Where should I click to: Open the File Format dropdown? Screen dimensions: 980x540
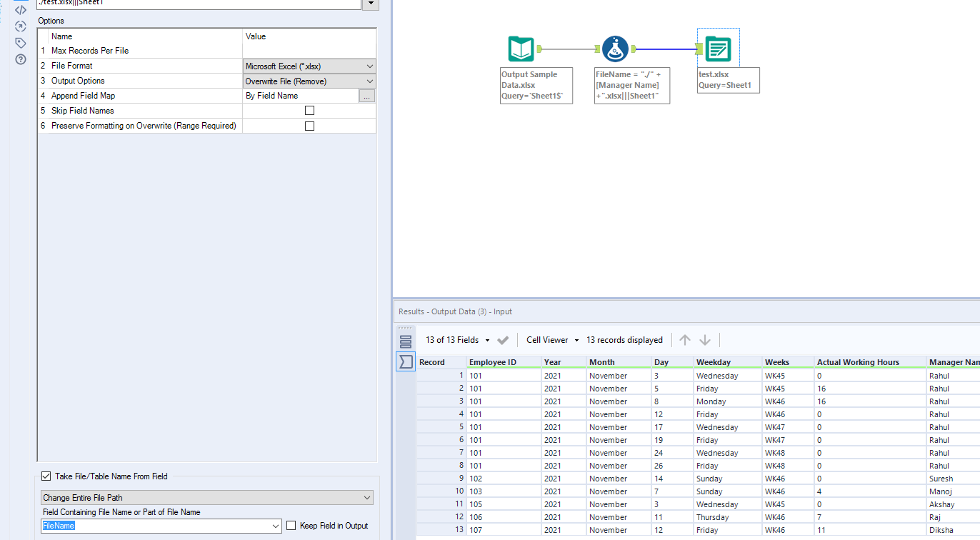pyautogui.click(x=309, y=66)
